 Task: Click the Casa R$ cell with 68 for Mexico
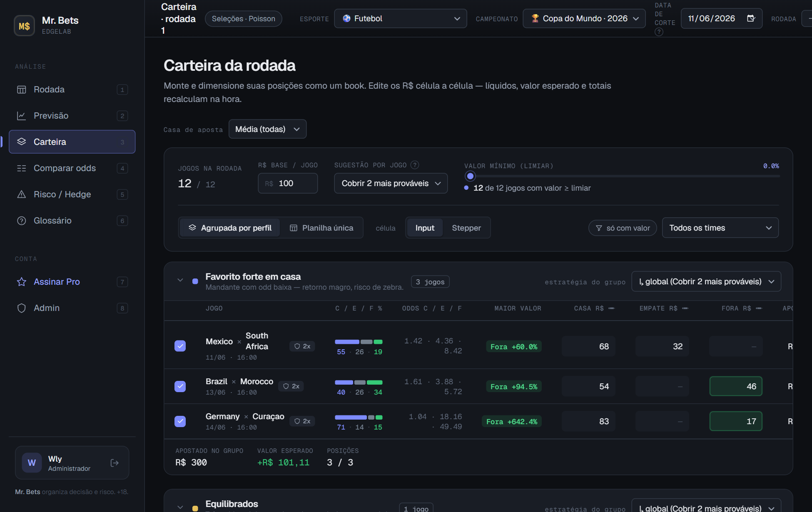point(588,346)
